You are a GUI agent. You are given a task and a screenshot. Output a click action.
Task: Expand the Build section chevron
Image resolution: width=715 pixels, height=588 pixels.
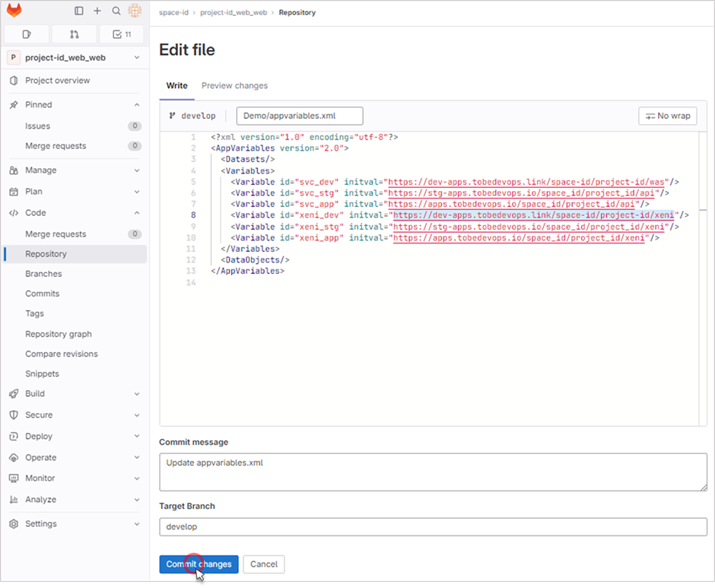pos(137,394)
